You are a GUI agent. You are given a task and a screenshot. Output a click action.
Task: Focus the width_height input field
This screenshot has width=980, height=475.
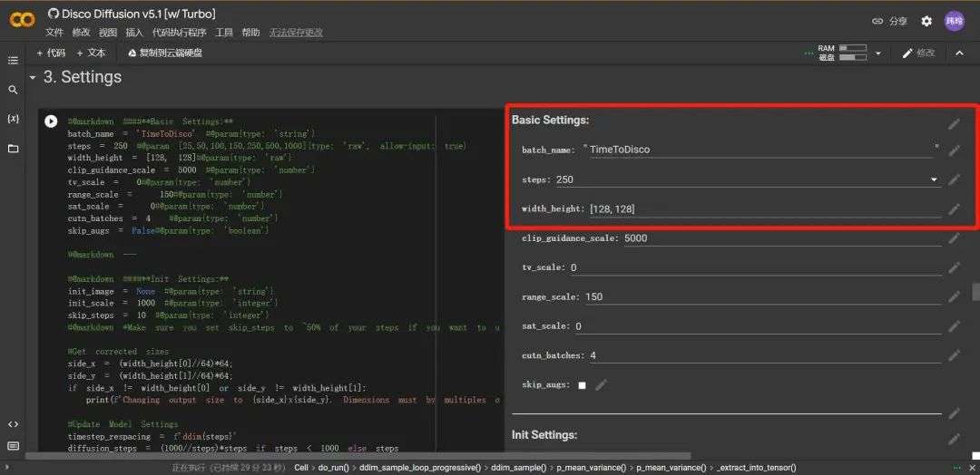[x=765, y=209]
